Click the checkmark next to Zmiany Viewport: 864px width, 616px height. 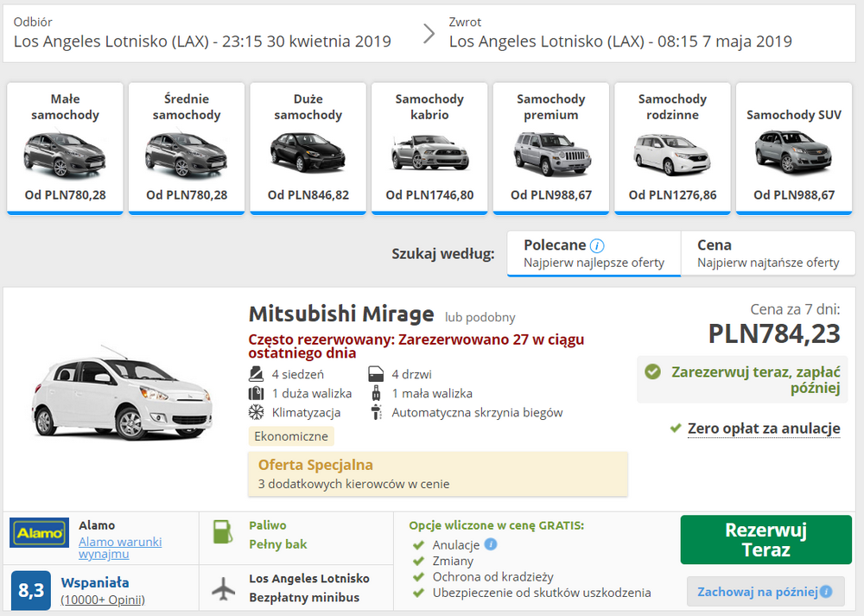click(x=419, y=561)
